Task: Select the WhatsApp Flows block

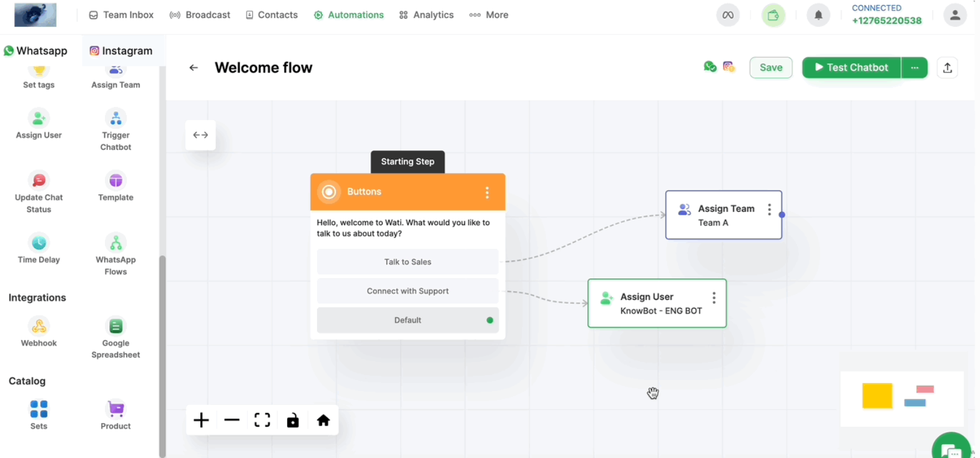Action: point(115,255)
